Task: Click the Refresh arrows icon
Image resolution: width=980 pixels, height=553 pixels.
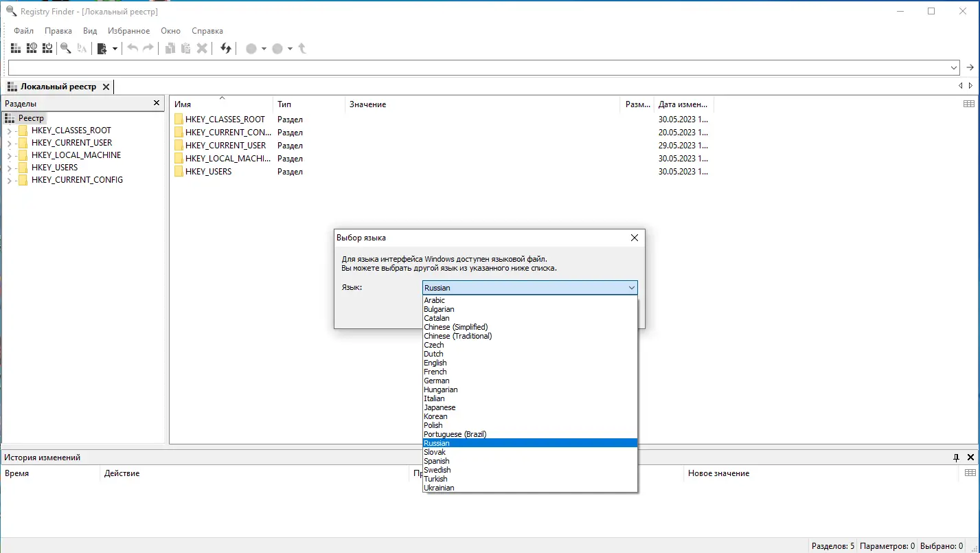Action: click(226, 48)
